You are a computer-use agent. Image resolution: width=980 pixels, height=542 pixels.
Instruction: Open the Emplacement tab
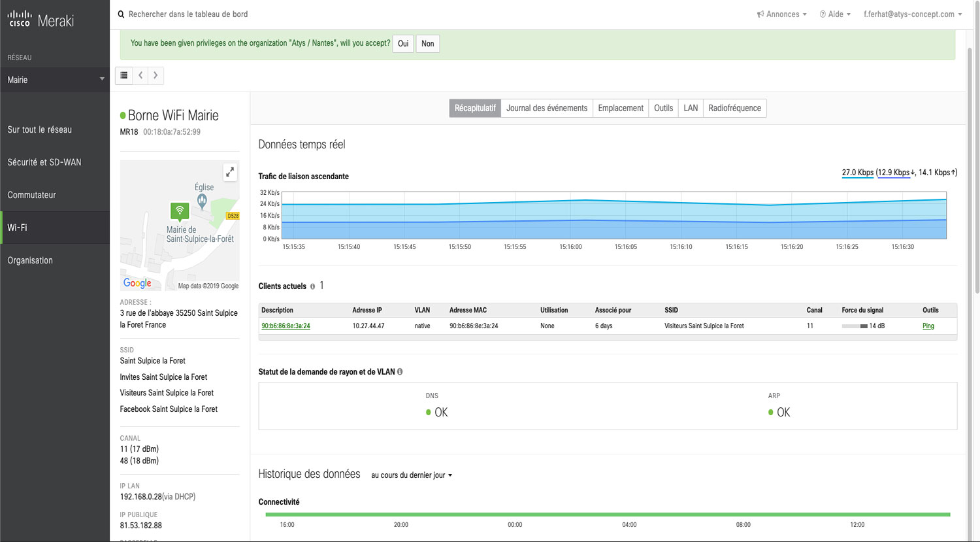click(x=621, y=108)
